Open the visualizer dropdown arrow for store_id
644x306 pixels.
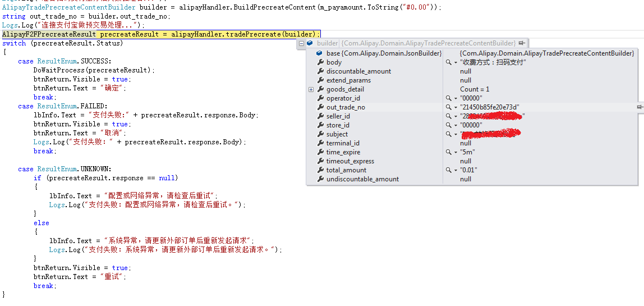pyautogui.click(x=456, y=125)
